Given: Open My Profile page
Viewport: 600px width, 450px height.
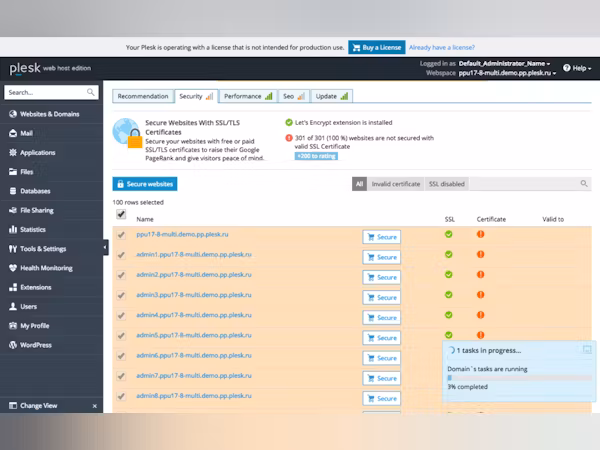Looking at the screenshot, I should tap(29, 326).
